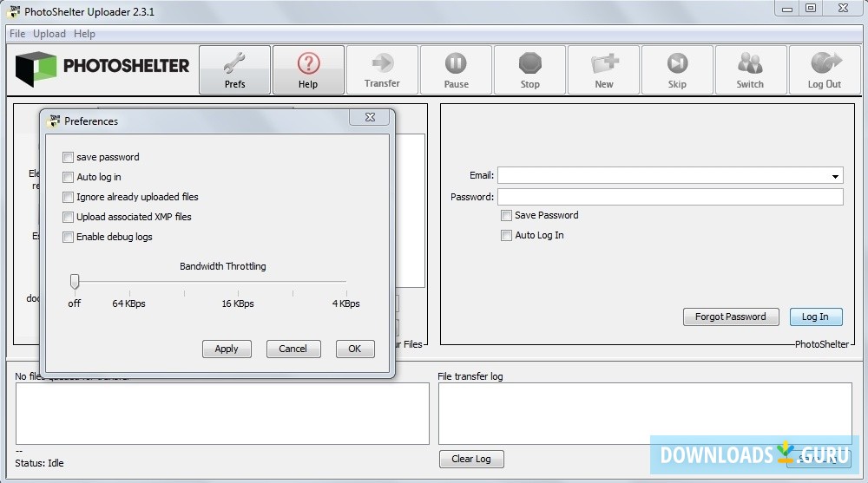Click Cancel in Preferences dialog
Image resolution: width=868 pixels, height=483 pixels.
[293, 349]
